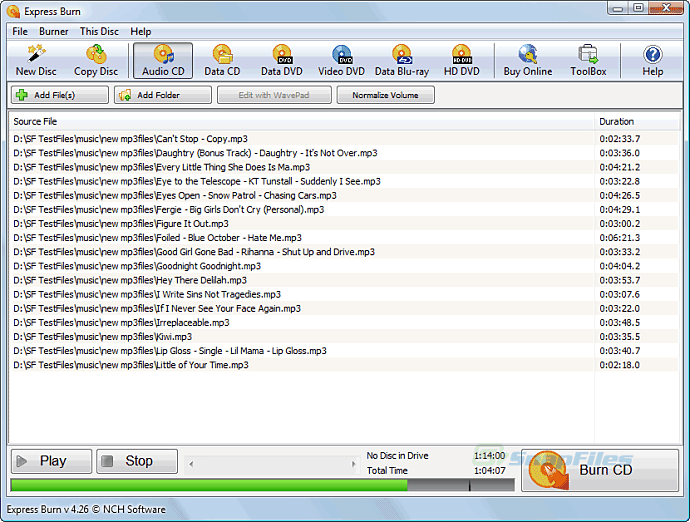Sort by the Source File column header
This screenshot has height=522, width=690.
pos(301,122)
